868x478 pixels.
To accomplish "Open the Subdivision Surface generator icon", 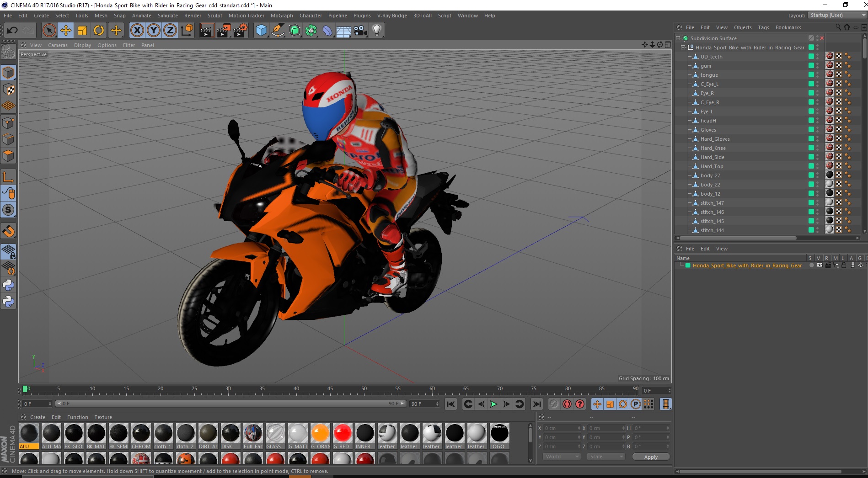I will coord(295,31).
